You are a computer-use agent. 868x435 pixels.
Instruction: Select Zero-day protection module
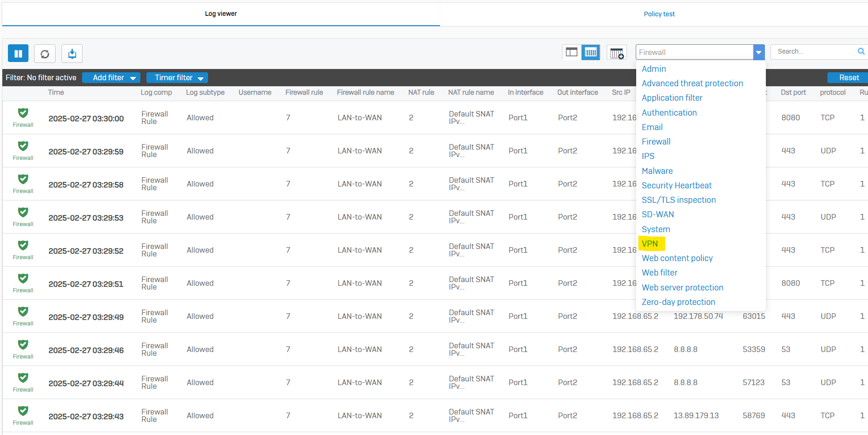click(x=678, y=302)
